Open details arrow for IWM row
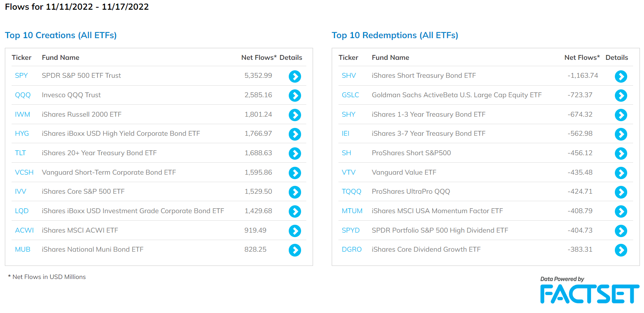 point(295,115)
